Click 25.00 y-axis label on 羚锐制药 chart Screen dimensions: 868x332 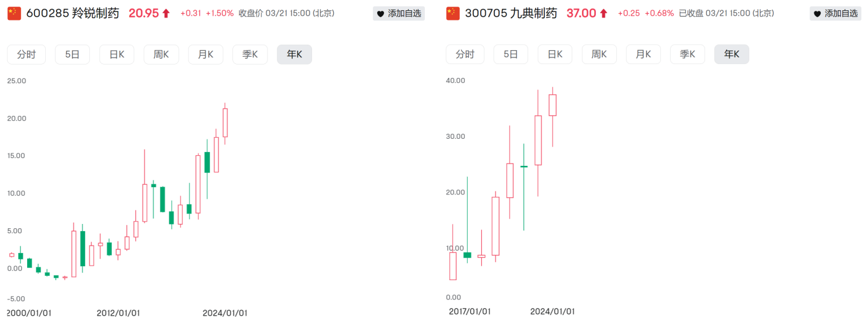point(17,80)
